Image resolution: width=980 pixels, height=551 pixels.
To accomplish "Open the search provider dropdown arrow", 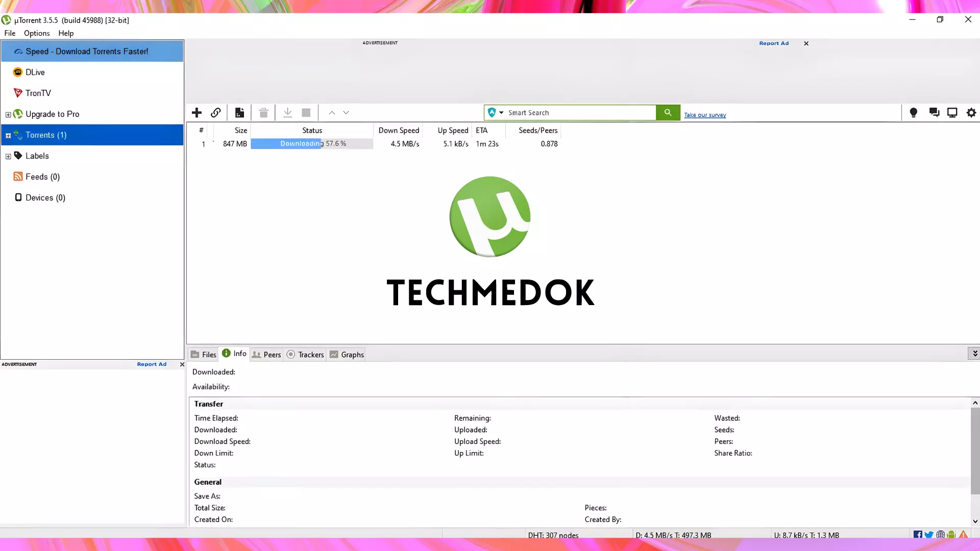I will point(501,113).
